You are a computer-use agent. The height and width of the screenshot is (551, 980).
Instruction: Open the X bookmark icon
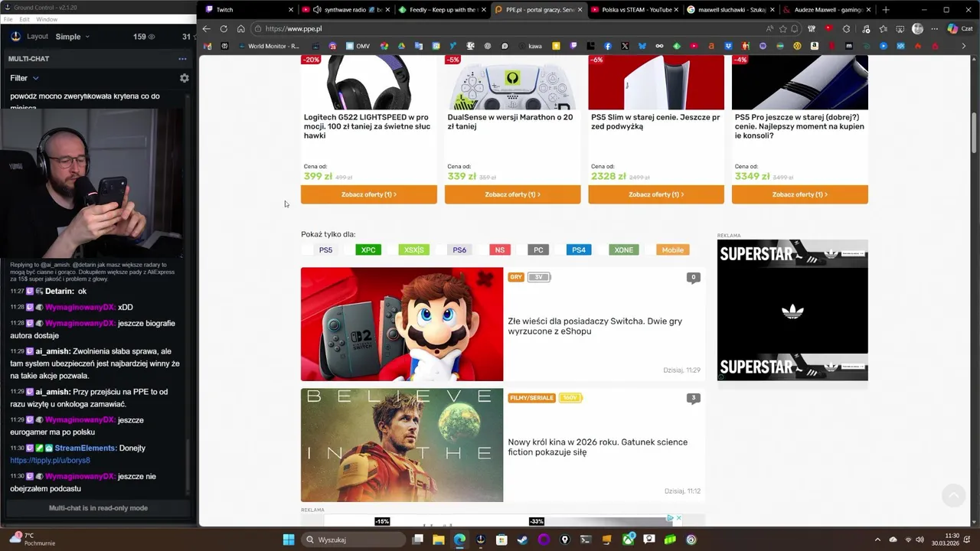(625, 46)
